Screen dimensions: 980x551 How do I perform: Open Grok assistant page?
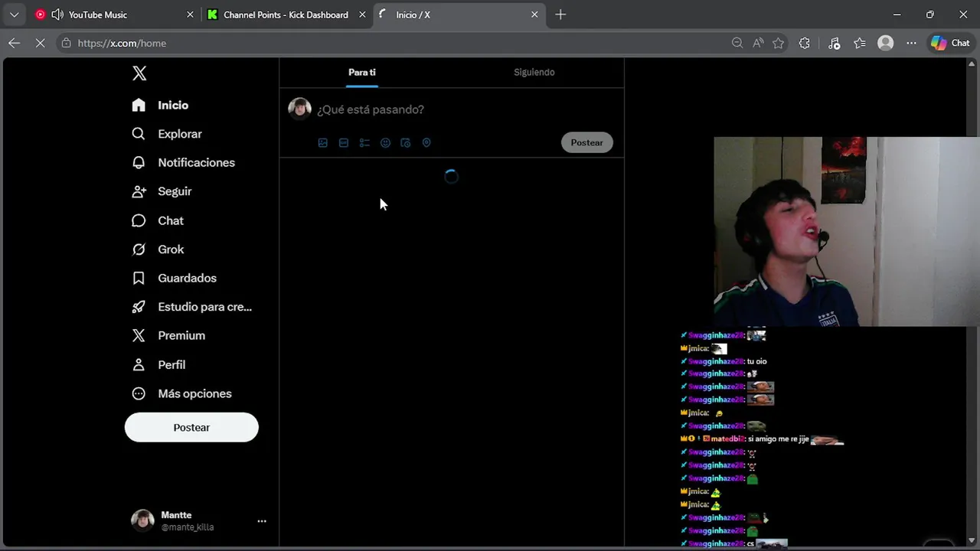[158, 249]
